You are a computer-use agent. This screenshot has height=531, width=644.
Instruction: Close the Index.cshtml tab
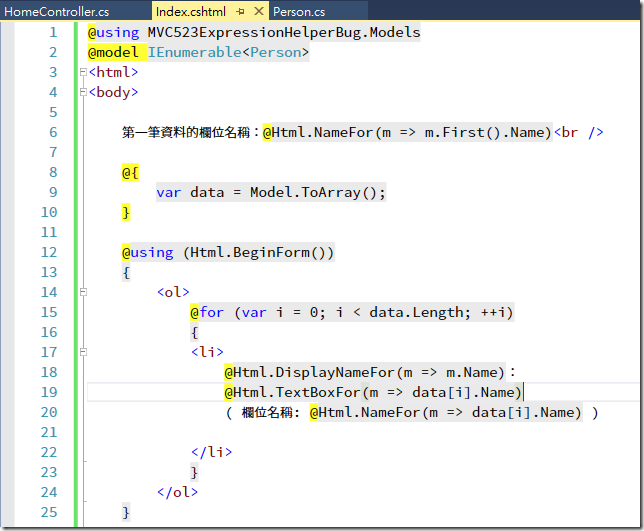coord(259,11)
